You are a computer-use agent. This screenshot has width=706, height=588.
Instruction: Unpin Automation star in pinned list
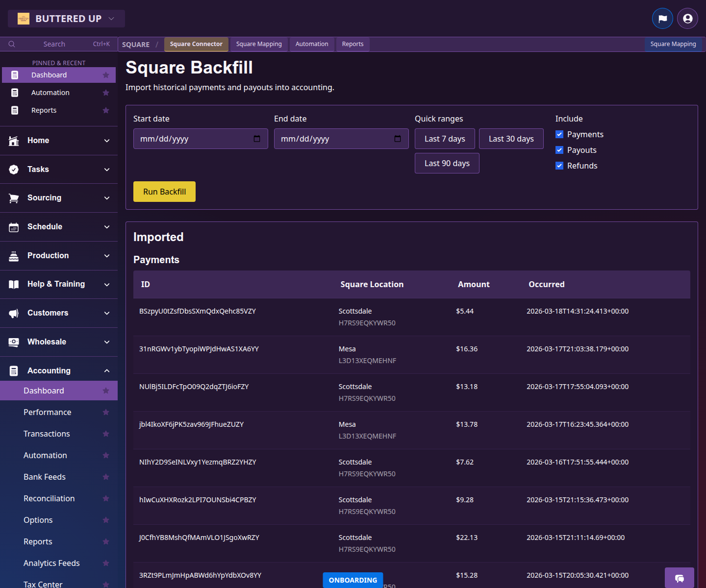point(106,93)
